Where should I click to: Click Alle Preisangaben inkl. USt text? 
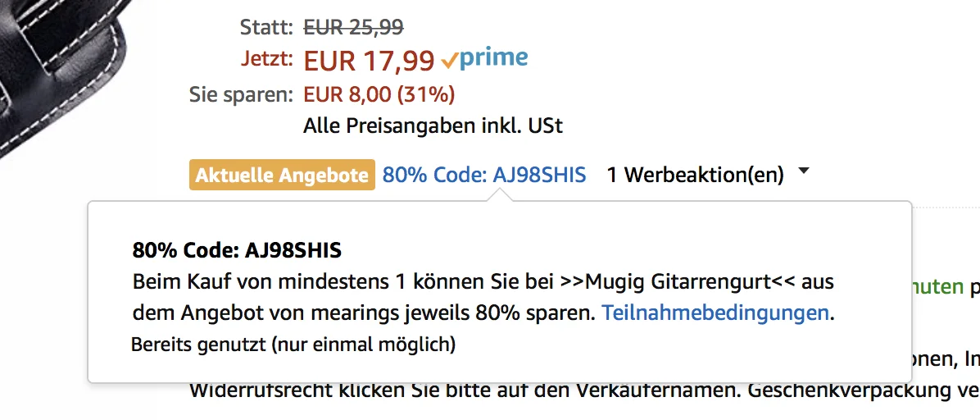[433, 126]
